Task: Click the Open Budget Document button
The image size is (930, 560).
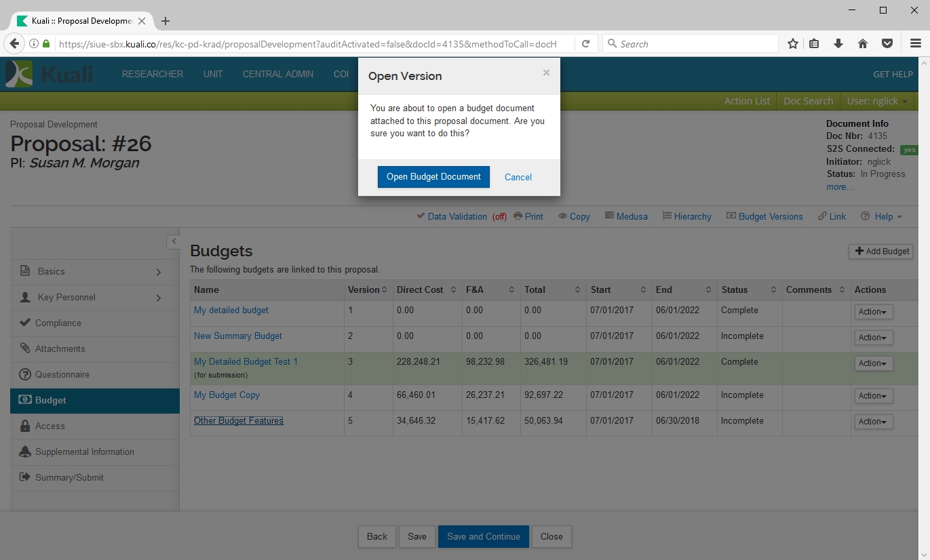Action: (433, 177)
